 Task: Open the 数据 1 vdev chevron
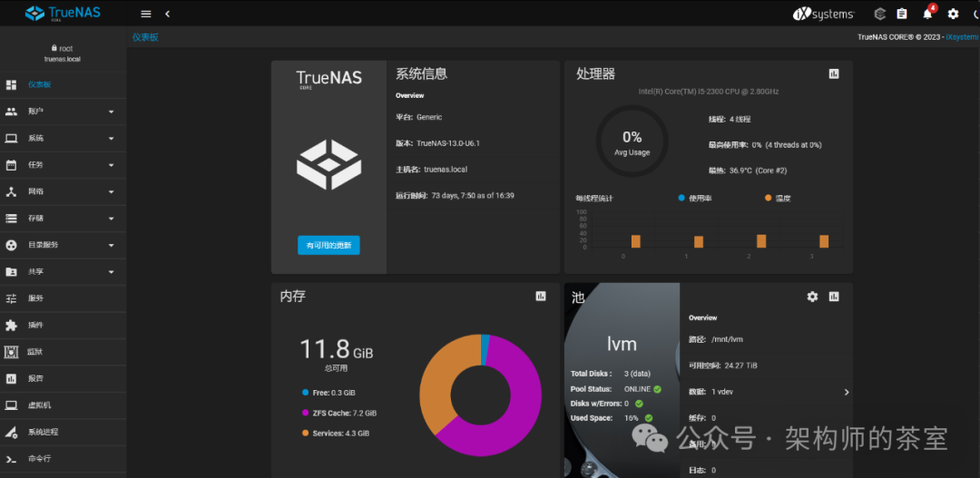tap(847, 392)
